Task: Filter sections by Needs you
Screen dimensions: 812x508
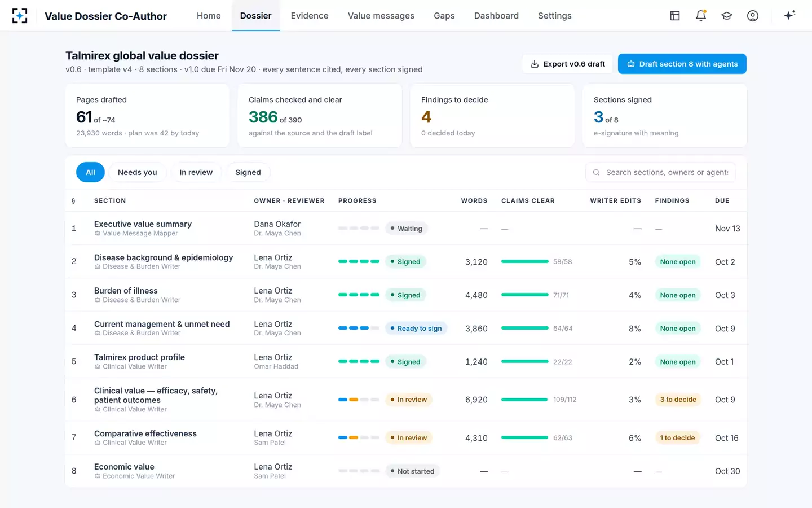Action: (x=138, y=172)
